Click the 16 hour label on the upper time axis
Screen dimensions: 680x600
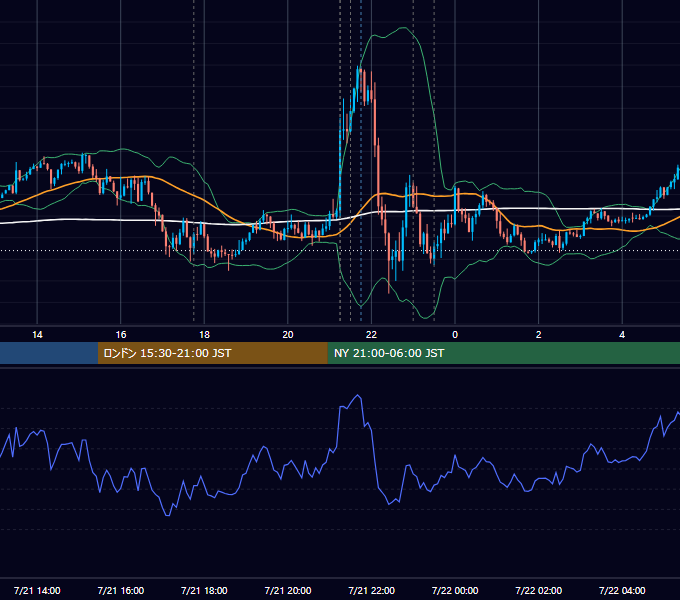(x=121, y=335)
